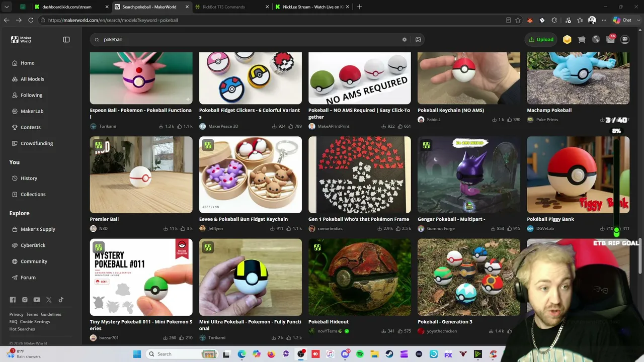Viewport: 644px width, 362px height.
Task: Switch to NickLee Stream tab
Action: pyautogui.click(x=312, y=7)
